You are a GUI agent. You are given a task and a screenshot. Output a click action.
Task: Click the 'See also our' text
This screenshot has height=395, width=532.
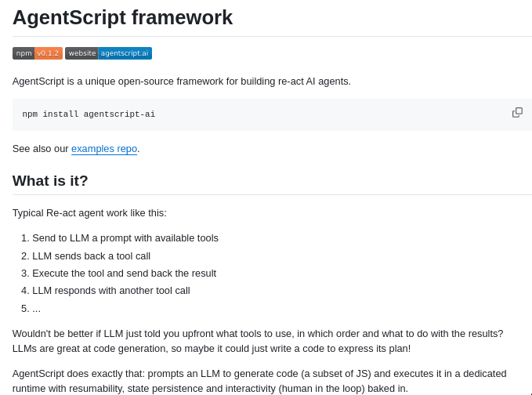(41, 149)
